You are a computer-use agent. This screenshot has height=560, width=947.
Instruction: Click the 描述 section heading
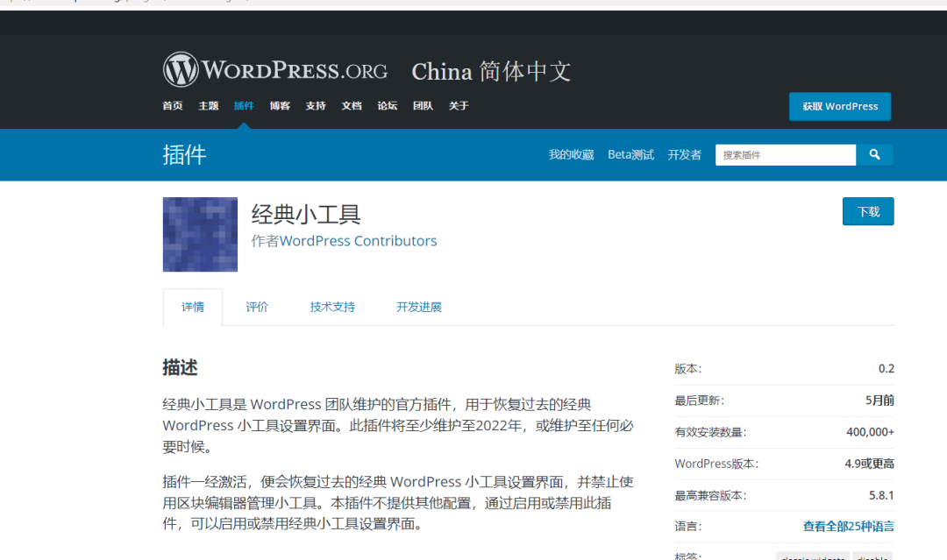(x=180, y=367)
